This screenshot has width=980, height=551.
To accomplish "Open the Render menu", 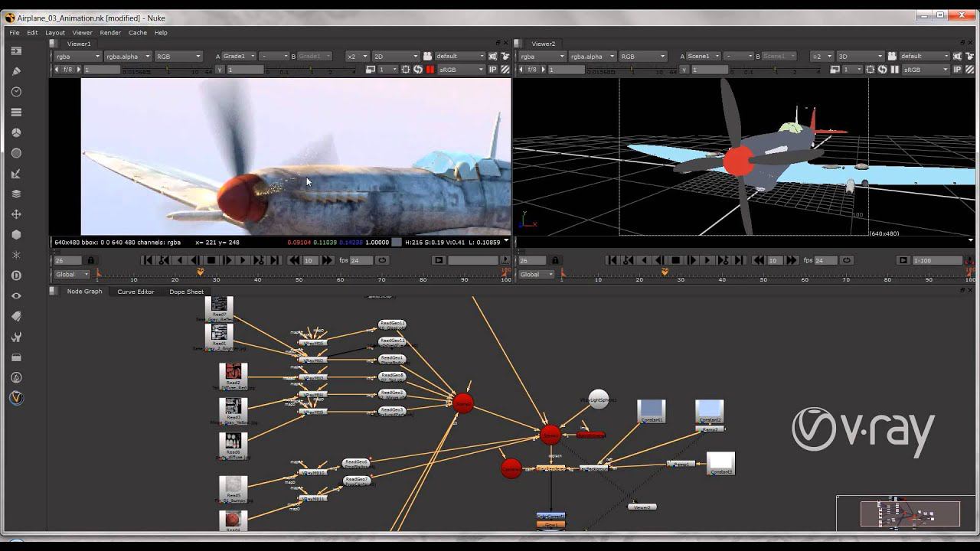I will coord(110,33).
